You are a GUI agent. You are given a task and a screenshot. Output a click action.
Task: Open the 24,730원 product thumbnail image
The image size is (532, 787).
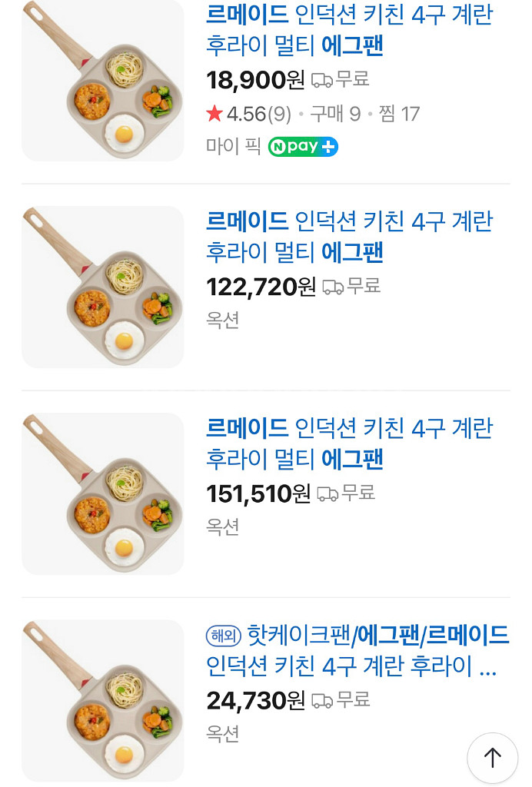click(x=102, y=700)
